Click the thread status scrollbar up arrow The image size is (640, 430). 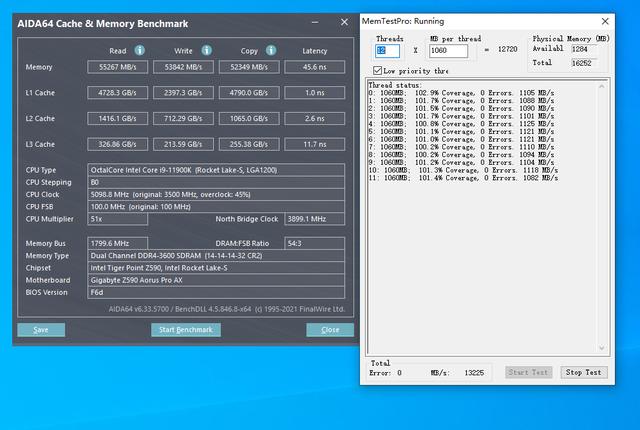[x=602, y=86]
